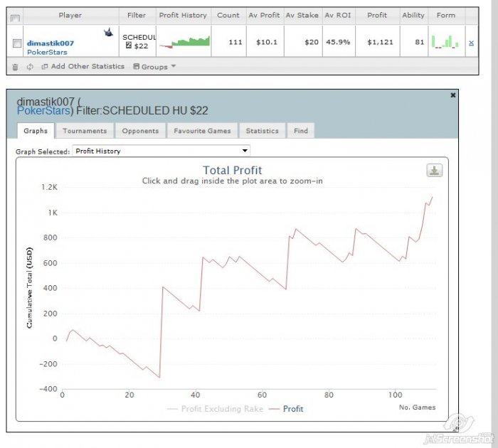The image size is (498, 448).
Task: Go to the Statistics tab
Action: click(262, 131)
